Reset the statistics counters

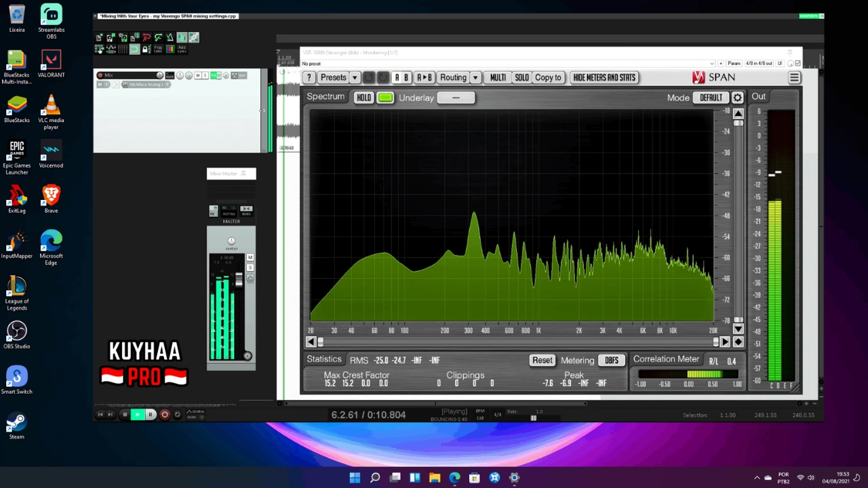tap(542, 361)
